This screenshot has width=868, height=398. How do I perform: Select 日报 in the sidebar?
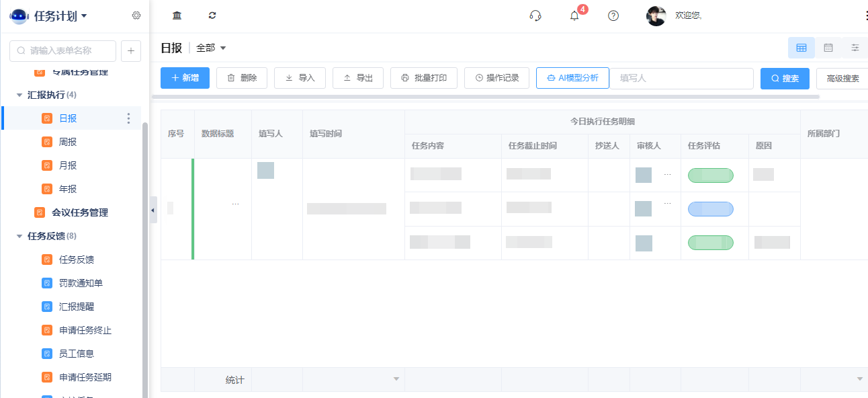click(x=67, y=118)
